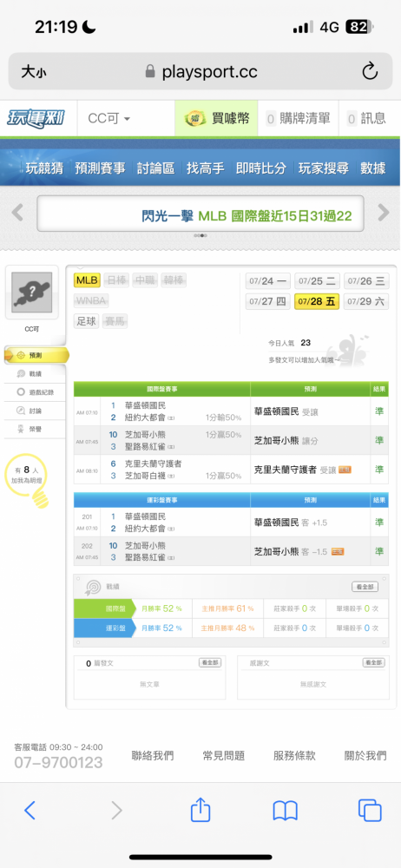This screenshot has width=401, height=868.
Task: Tap the 8 人 lightbulb follower badge
Action: pyautogui.click(x=28, y=481)
